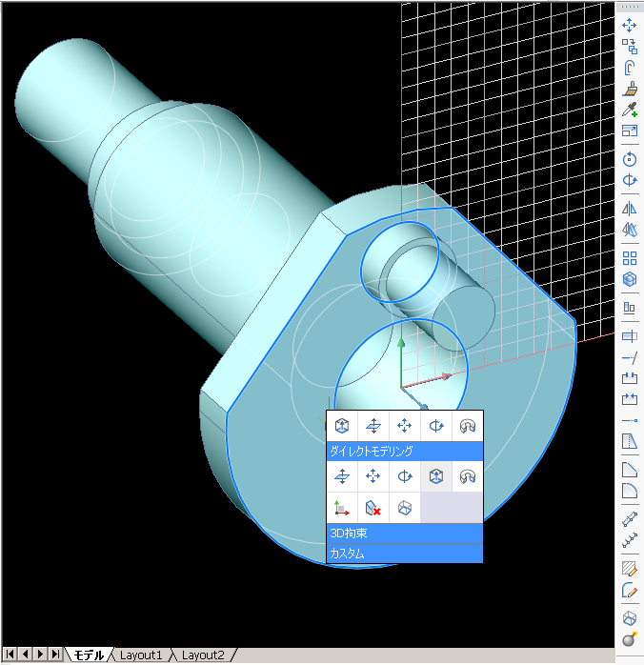
Task: Click the Fillet tool in the right toolbar
Action: [x=629, y=491]
